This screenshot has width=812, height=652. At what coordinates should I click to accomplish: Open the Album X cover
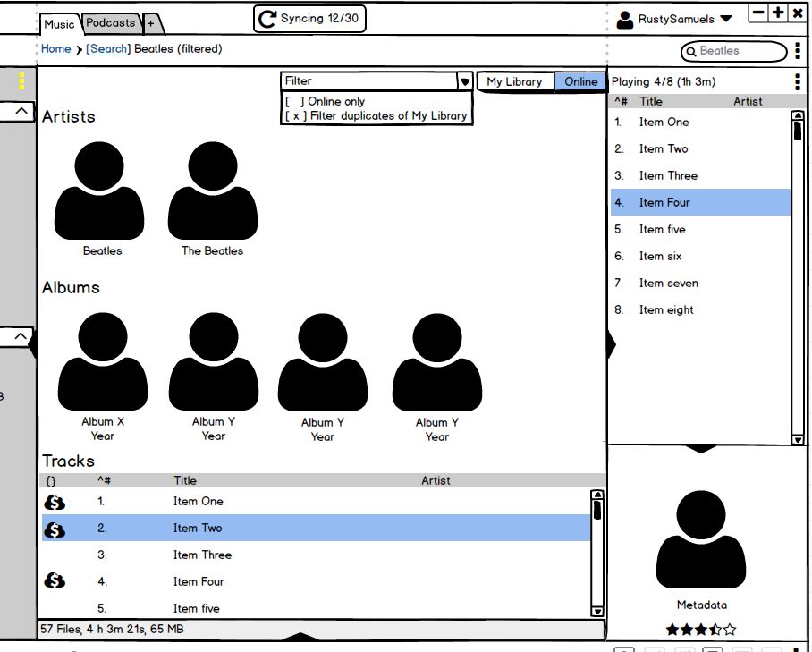coord(103,362)
